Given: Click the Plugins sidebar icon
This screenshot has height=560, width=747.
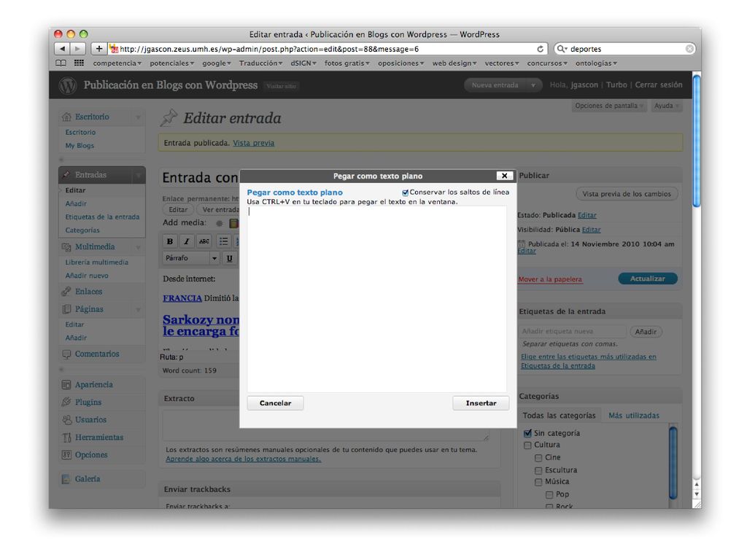Looking at the screenshot, I should (x=66, y=402).
